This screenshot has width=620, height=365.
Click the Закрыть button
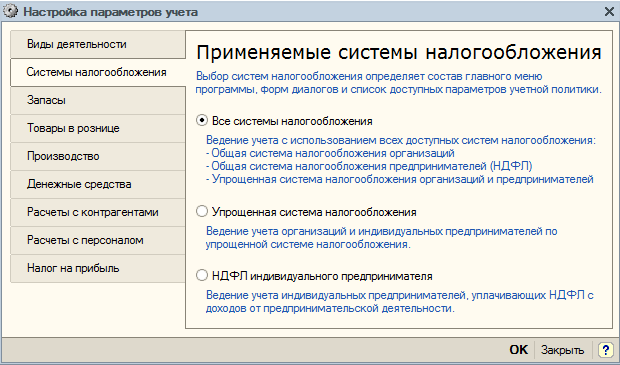tap(562, 350)
